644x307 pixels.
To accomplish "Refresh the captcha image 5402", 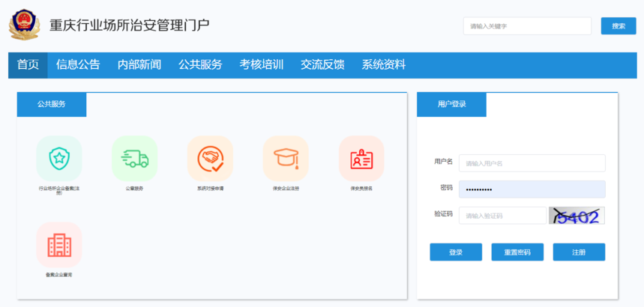I will [x=577, y=216].
